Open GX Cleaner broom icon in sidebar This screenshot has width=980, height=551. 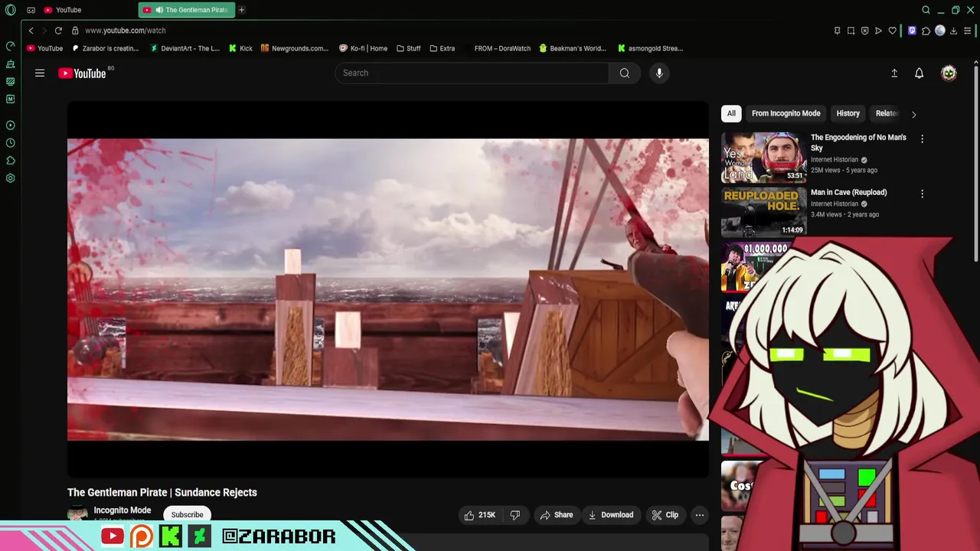click(x=10, y=64)
